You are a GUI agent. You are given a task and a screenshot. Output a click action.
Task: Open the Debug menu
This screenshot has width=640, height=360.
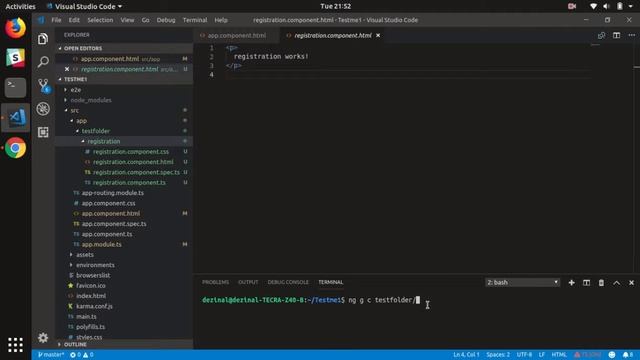166,20
